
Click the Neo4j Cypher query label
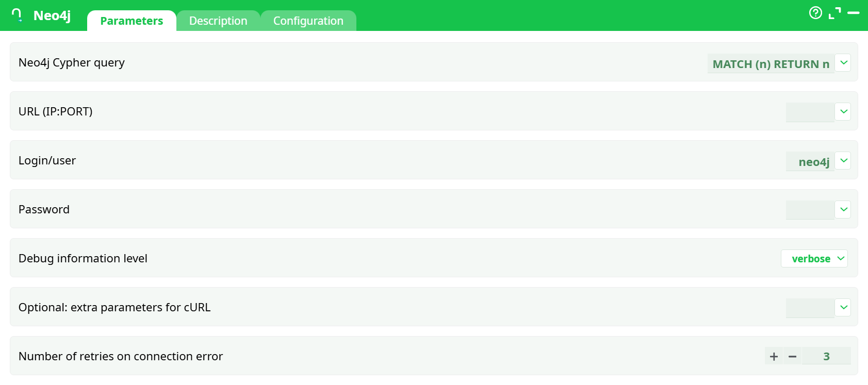coord(72,62)
